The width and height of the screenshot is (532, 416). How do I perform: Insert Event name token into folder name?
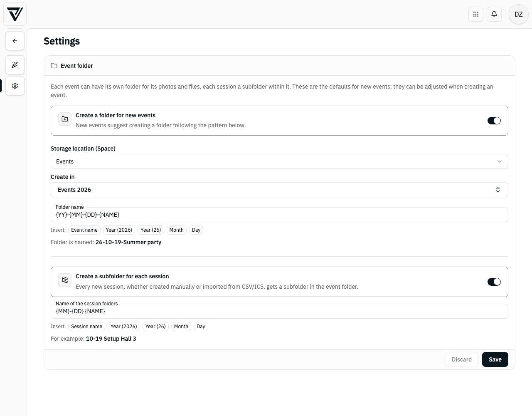click(84, 230)
